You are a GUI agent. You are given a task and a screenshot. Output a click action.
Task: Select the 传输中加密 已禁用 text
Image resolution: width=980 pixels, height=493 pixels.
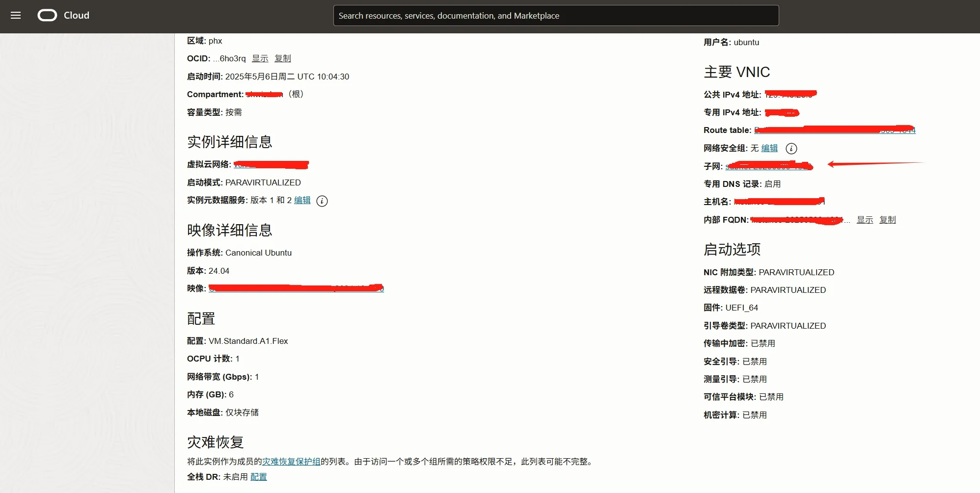(x=739, y=343)
